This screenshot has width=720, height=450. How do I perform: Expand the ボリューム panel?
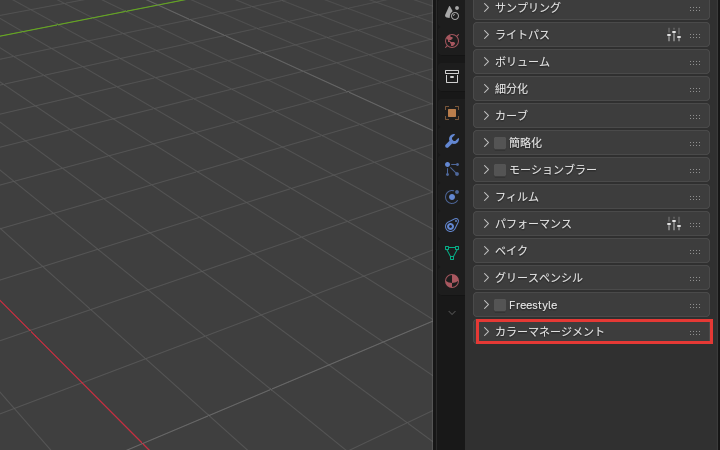point(486,62)
